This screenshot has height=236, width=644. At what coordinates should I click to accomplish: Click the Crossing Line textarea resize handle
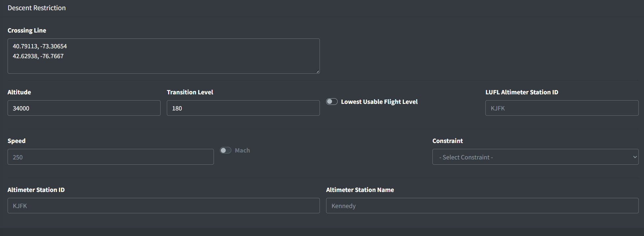point(318,71)
